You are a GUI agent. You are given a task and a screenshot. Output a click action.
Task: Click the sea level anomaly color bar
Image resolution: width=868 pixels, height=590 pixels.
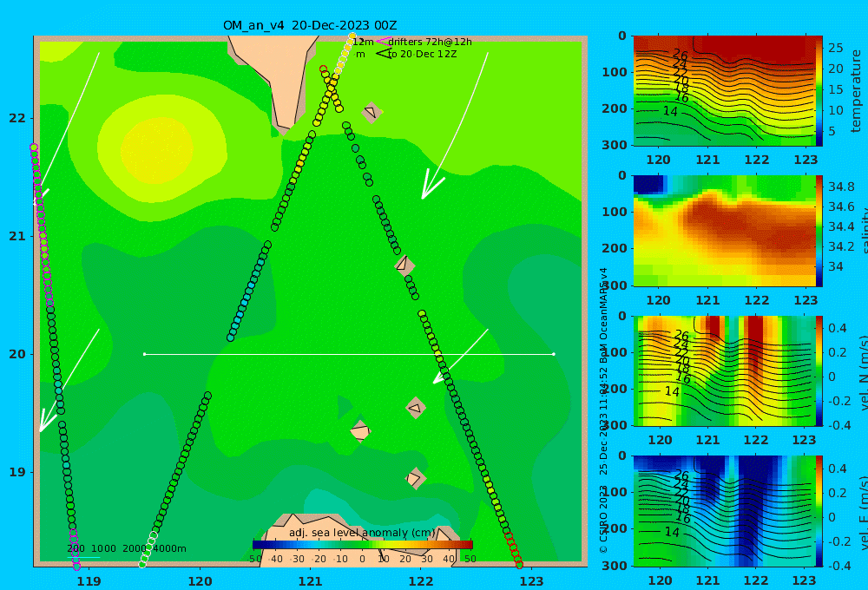(363, 545)
